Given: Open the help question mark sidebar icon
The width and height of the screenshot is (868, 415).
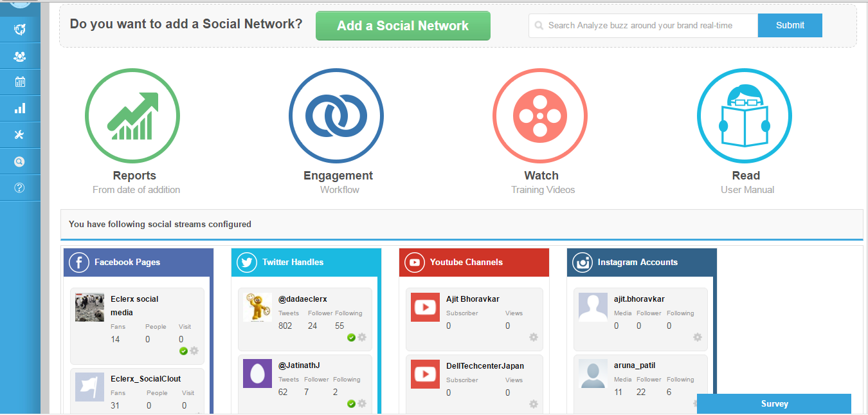Looking at the screenshot, I should click(x=19, y=188).
